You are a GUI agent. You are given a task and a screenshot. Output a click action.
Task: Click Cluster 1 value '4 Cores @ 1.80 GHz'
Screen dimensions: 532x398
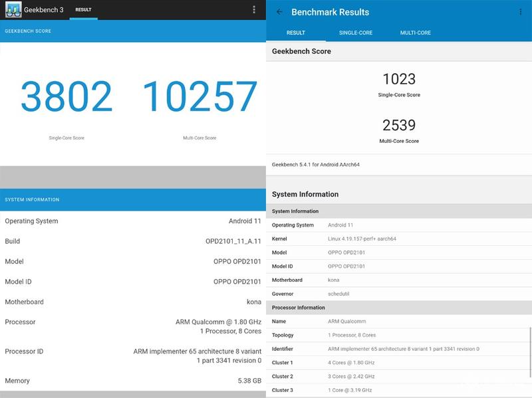(351, 363)
